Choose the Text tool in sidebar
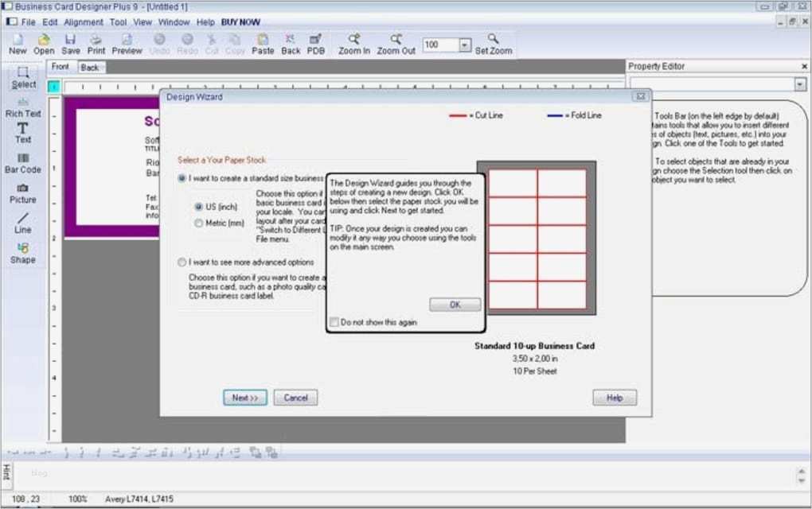 pos(23,133)
